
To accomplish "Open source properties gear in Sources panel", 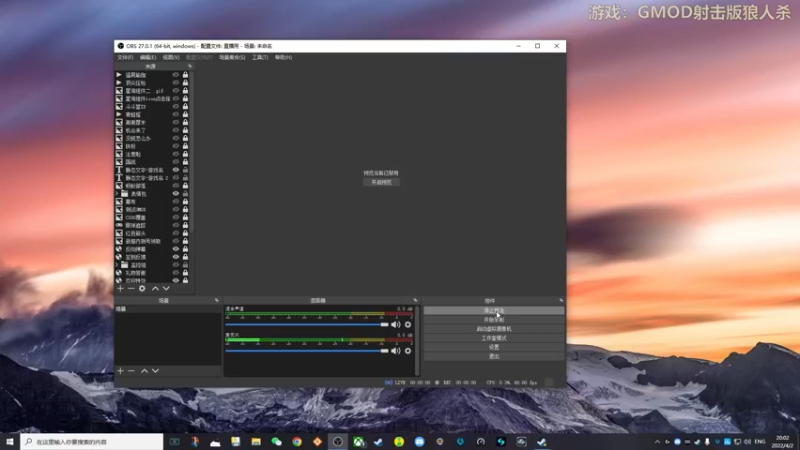I will [x=142, y=288].
